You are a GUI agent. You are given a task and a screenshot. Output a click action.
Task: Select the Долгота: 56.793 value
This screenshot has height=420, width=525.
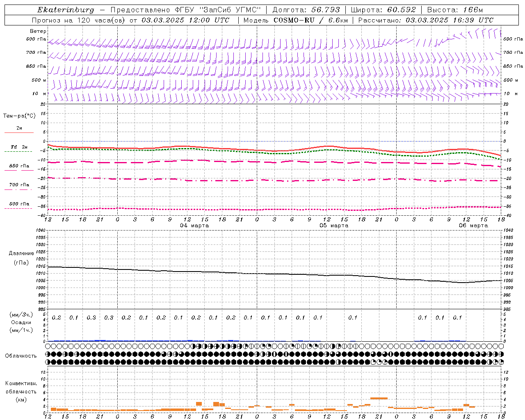pos(306,10)
